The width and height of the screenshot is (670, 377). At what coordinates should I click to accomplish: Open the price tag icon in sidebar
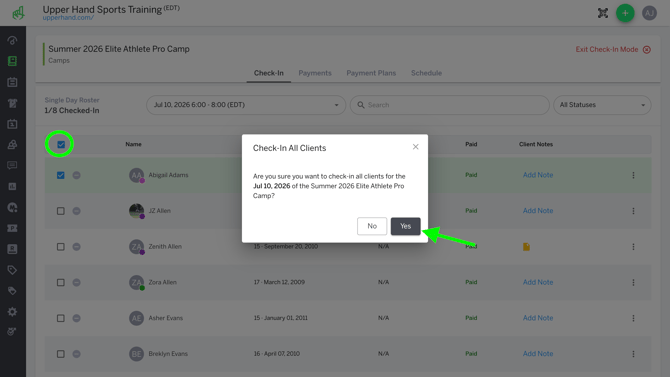coord(12,270)
